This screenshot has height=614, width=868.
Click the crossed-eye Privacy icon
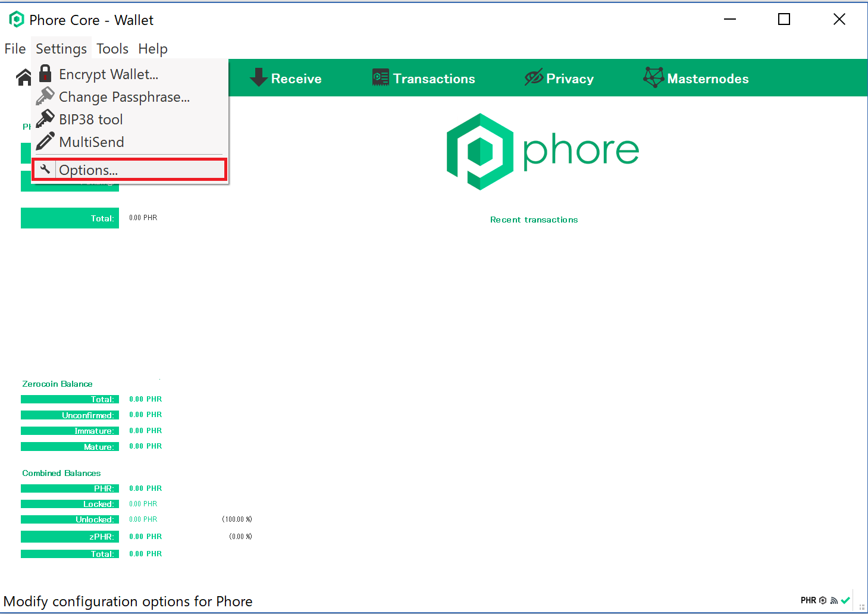pyautogui.click(x=534, y=77)
